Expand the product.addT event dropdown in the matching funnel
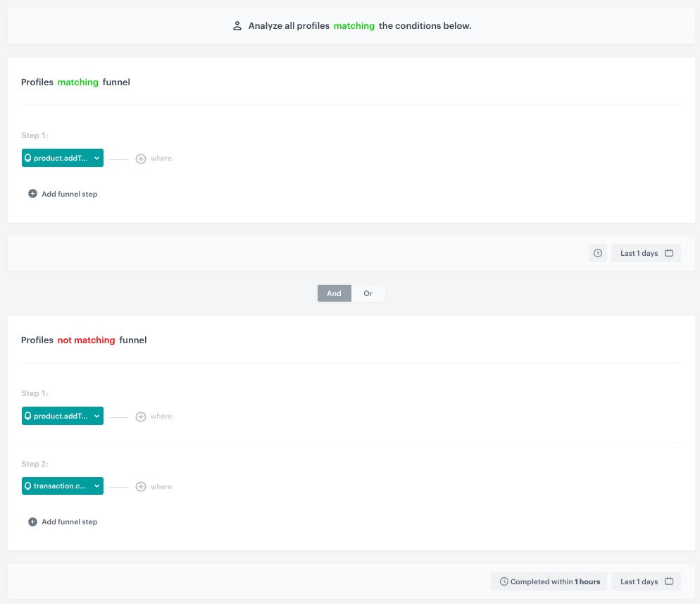Image resolution: width=700 pixels, height=604 pixels. [97, 158]
